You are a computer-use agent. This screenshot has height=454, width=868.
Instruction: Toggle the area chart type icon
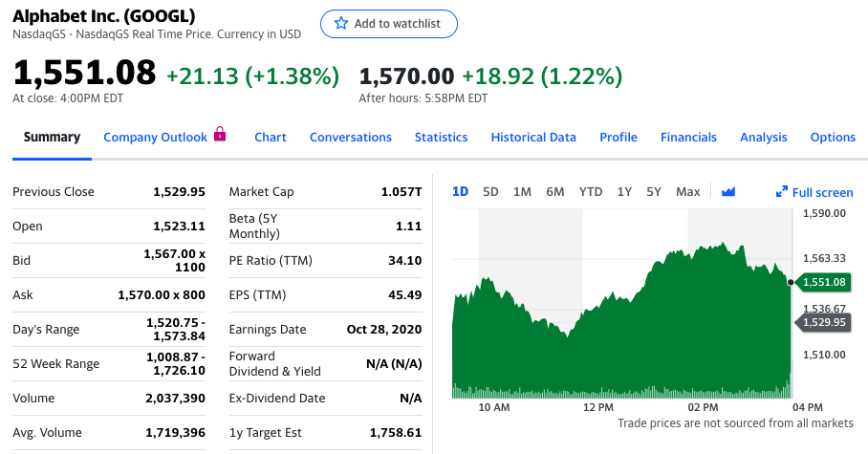click(x=728, y=191)
